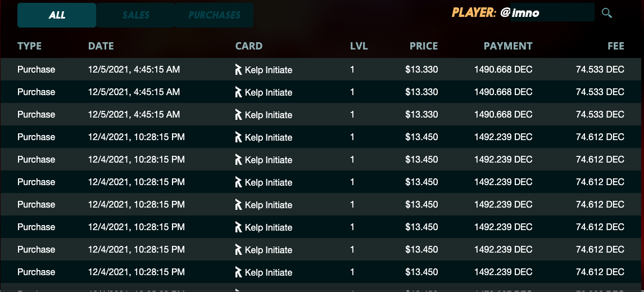Click card icon in first 10:28:15 PM row

click(x=238, y=137)
